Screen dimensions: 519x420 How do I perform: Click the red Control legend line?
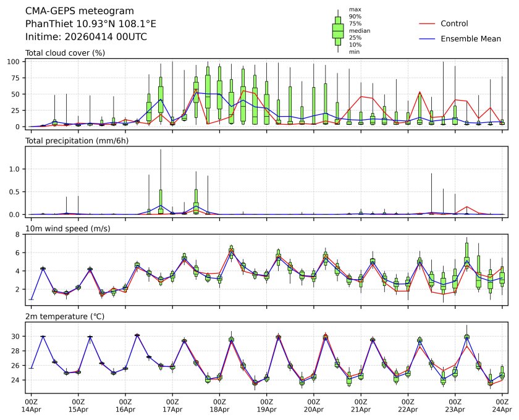[429, 24]
